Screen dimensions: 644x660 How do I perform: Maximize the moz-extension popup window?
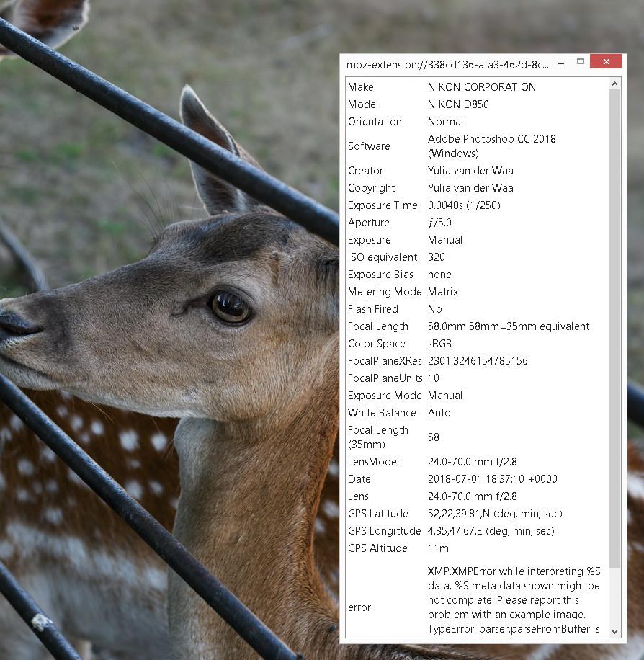pyautogui.click(x=581, y=61)
